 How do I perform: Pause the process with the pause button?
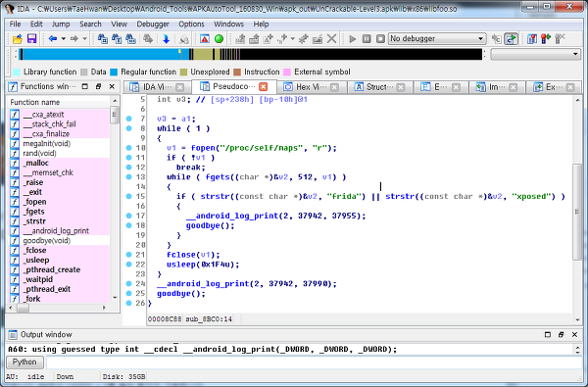367,38
